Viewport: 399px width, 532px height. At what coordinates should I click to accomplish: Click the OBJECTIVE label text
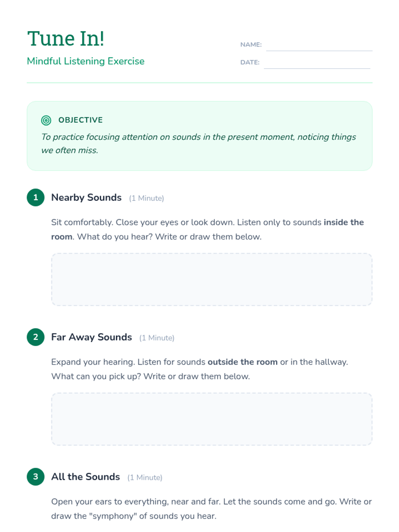[x=80, y=120]
